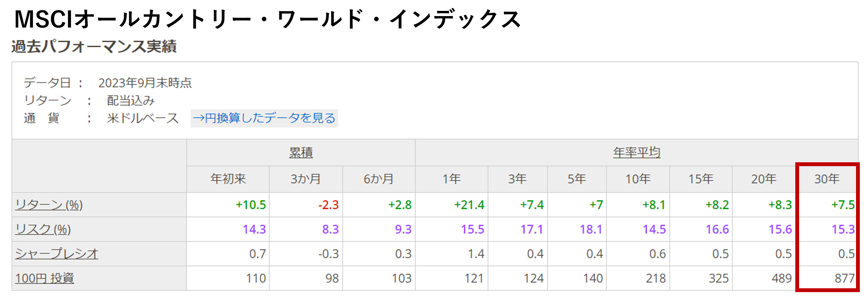This screenshot has height=297, width=868.
Task: Click the 100円 投資 30-year value 877
Action: pos(845,278)
